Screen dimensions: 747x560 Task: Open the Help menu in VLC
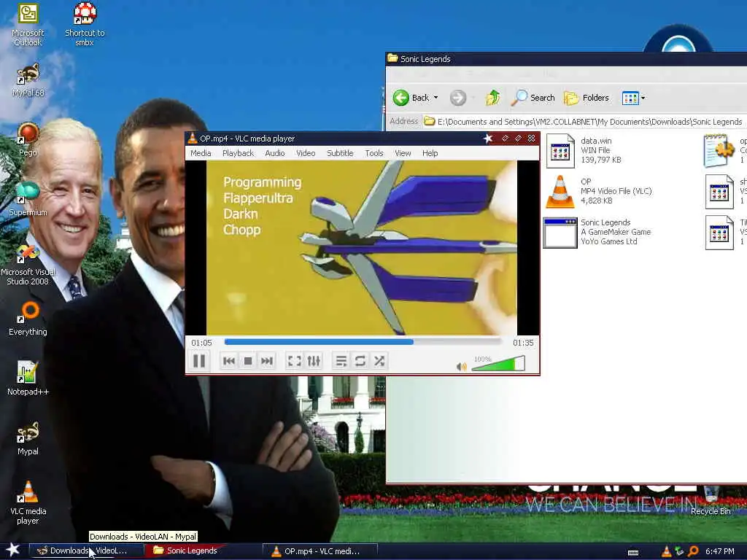point(430,153)
